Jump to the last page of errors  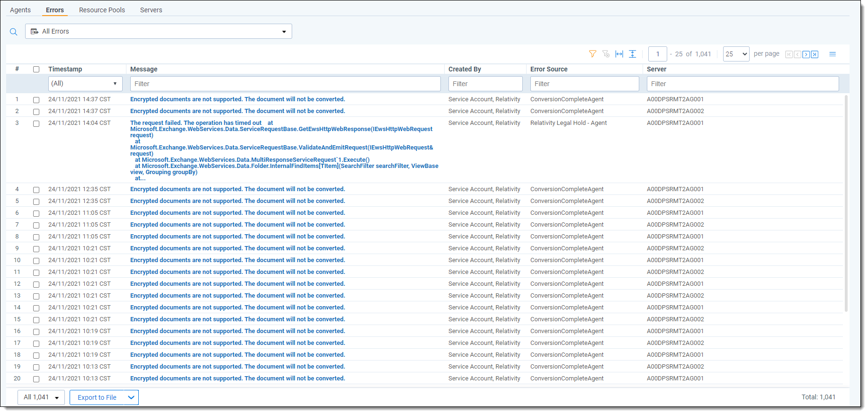(814, 54)
